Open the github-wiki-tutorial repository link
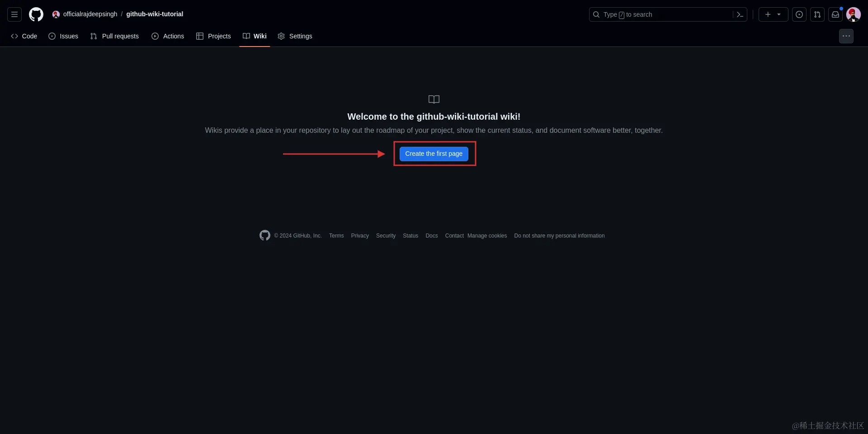This screenshot has width=868, height=434. point(155,14)
